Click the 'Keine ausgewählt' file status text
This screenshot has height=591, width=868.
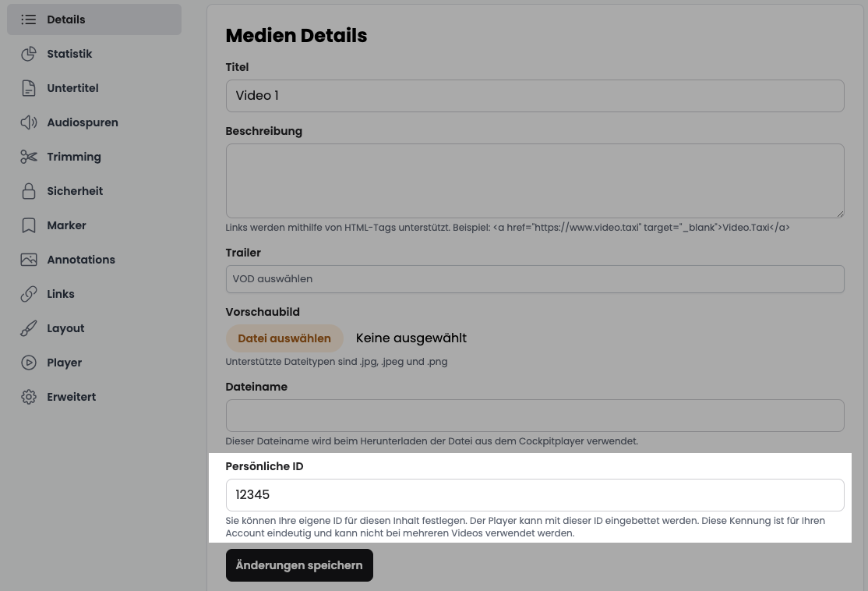(x=411, y=338)
